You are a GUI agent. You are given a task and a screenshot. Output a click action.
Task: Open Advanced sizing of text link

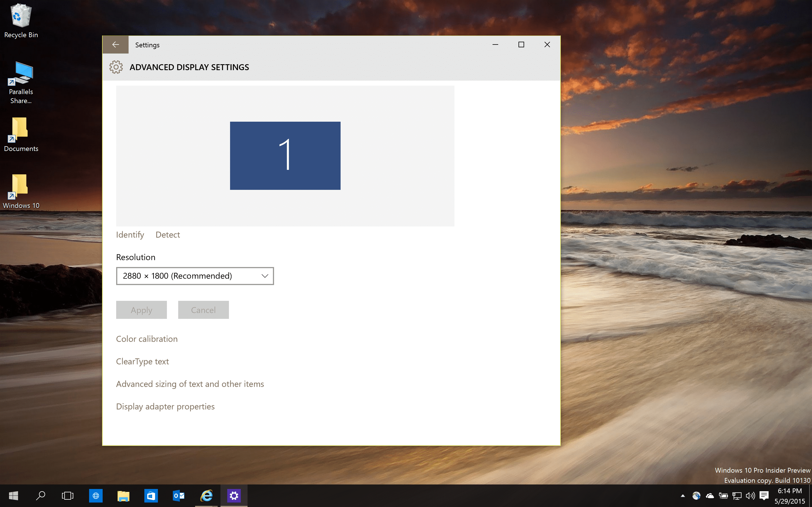189,384
